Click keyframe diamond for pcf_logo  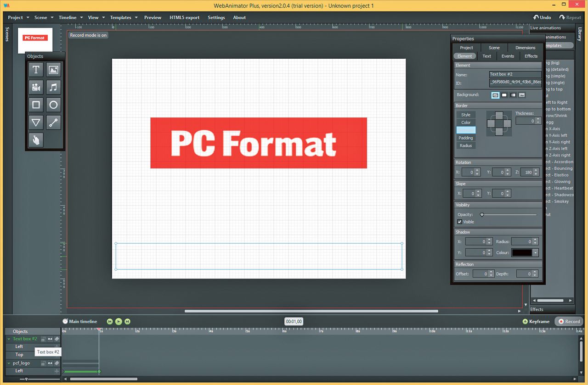point(57,363)
